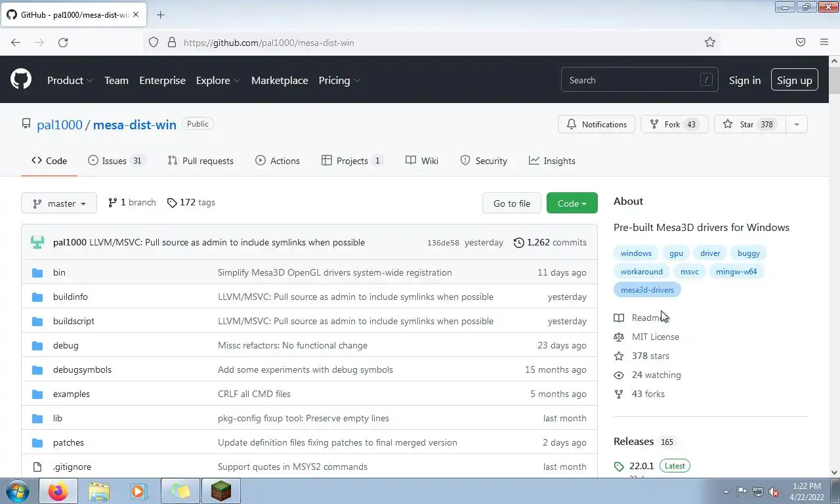Open Firefox from the taskbar
Screen dimensions: 840x504
(x=58, y=491)
